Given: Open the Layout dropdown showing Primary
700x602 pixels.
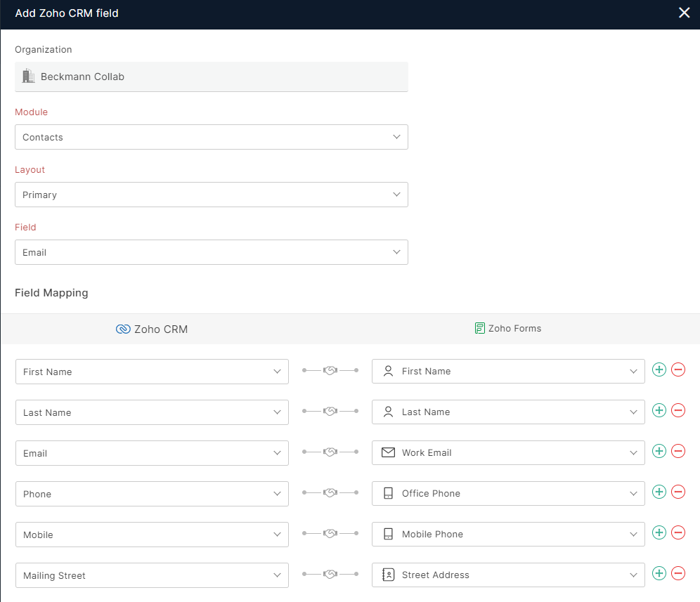Looking at the screenshot, I should (x=211, y=195).
